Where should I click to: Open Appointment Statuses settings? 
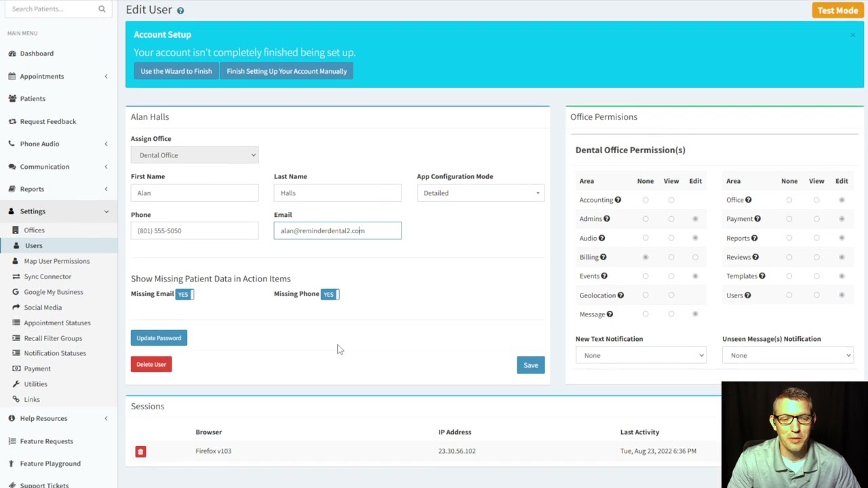[58, 323]
